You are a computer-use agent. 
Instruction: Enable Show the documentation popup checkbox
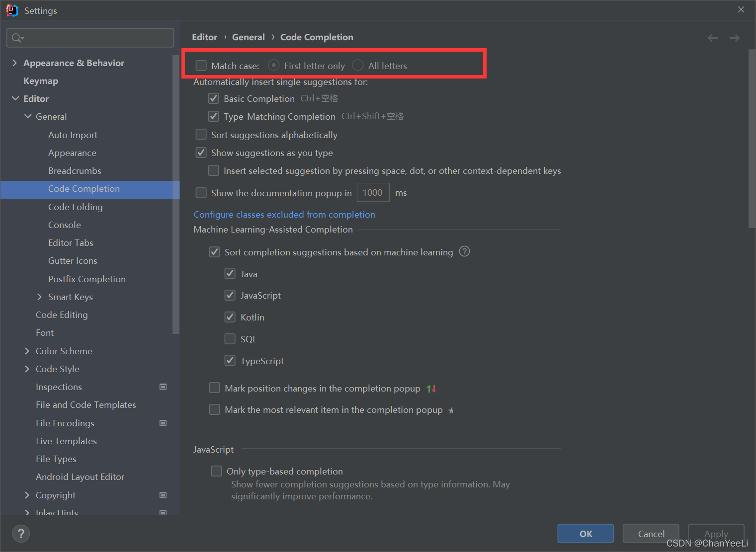coord(201,193)
